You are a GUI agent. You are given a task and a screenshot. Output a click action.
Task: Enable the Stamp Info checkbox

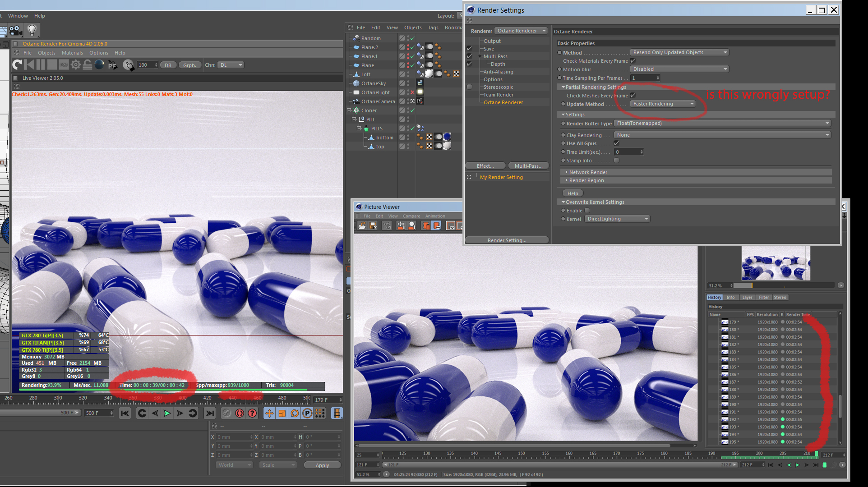click(616, 161)
